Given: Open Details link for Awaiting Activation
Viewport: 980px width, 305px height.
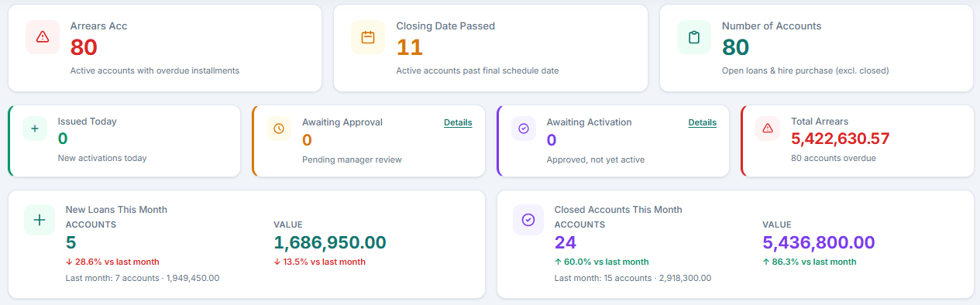Looking at the screenshot, I should (702, 122).
